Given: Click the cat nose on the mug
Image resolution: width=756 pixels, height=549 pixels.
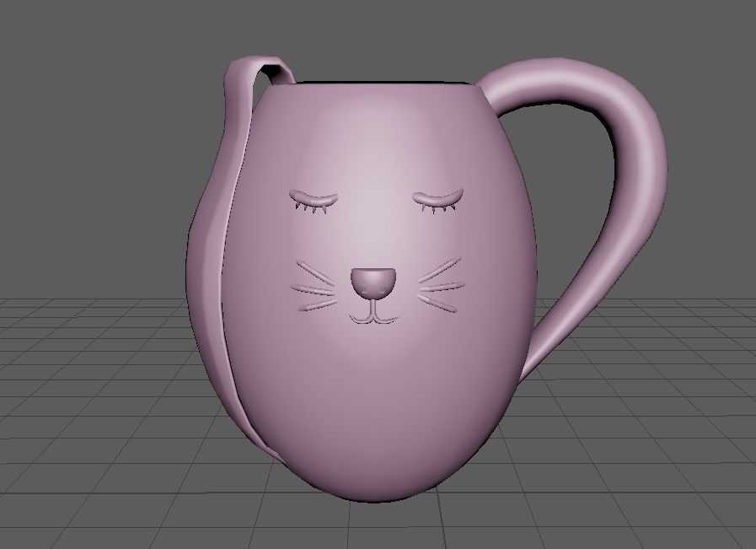Looking at the screenshot, I should pos(373,283).
